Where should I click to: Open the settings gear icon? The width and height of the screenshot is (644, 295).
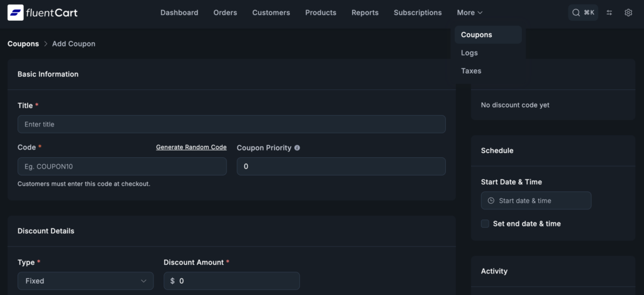click(628, 13)
